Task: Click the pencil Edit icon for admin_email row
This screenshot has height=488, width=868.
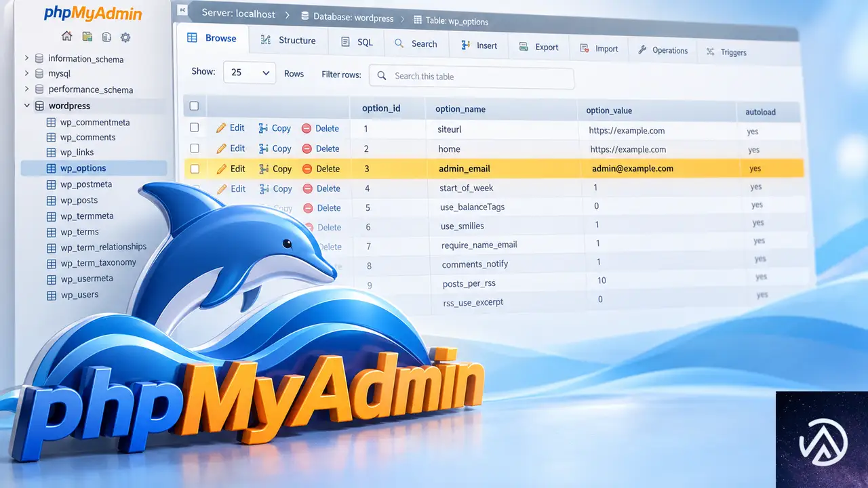Action: (x=221, y=169)
